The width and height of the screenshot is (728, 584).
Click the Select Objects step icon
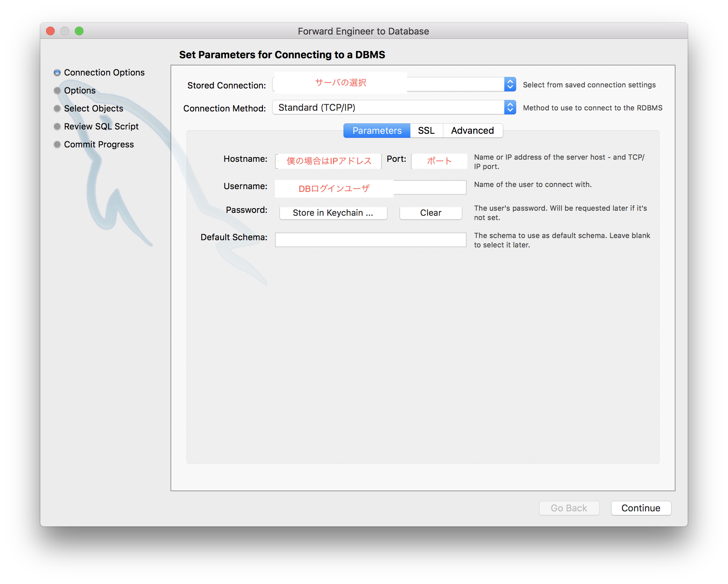57,109
